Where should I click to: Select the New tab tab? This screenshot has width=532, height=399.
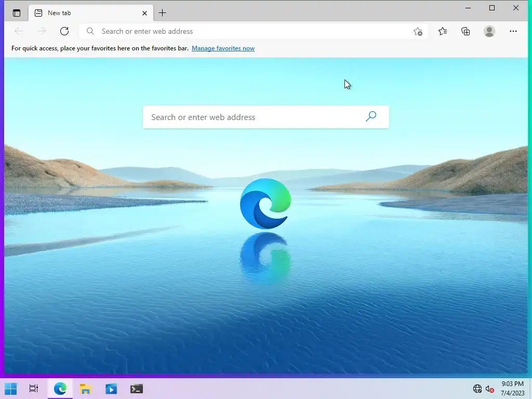[x=90, y=13]
